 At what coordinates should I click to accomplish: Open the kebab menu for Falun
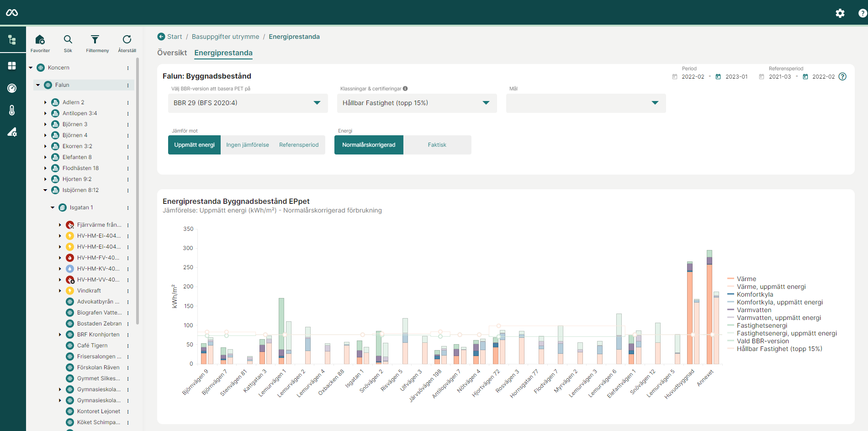128,85
